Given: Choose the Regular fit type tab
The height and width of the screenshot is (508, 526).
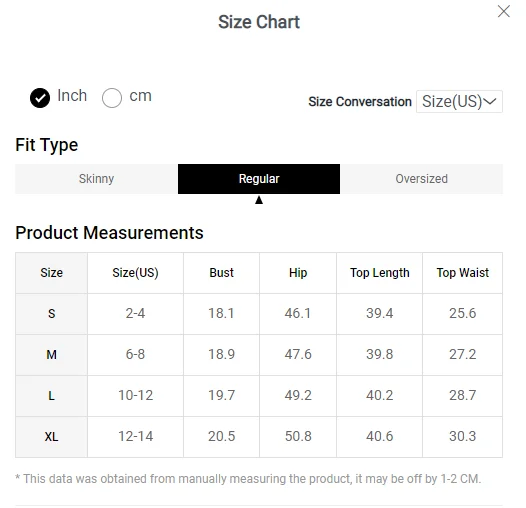Looking at the screenshot, I should tap(259, 179).
